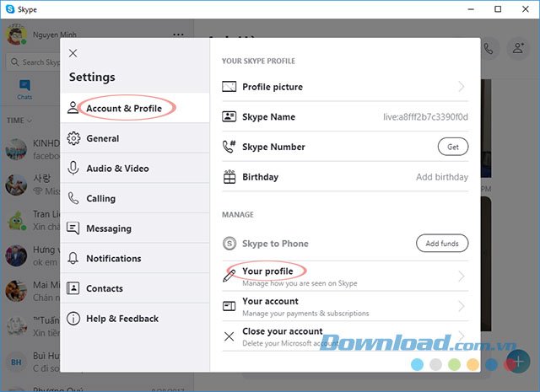Click the Profile picture image icon
Screen dimensions: 540x392
click(x=229, y=86)
